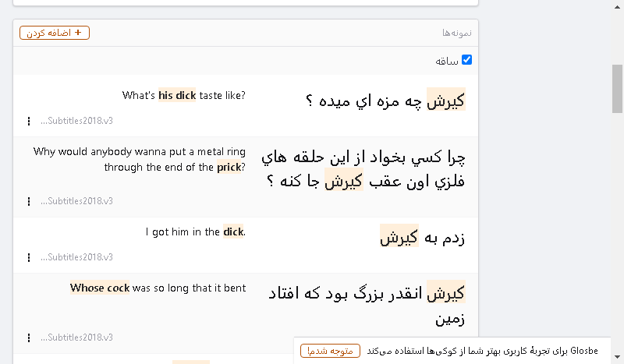
Task: Open three-dot menu for "metal ring" example
Action: click(x=29, y=201)
